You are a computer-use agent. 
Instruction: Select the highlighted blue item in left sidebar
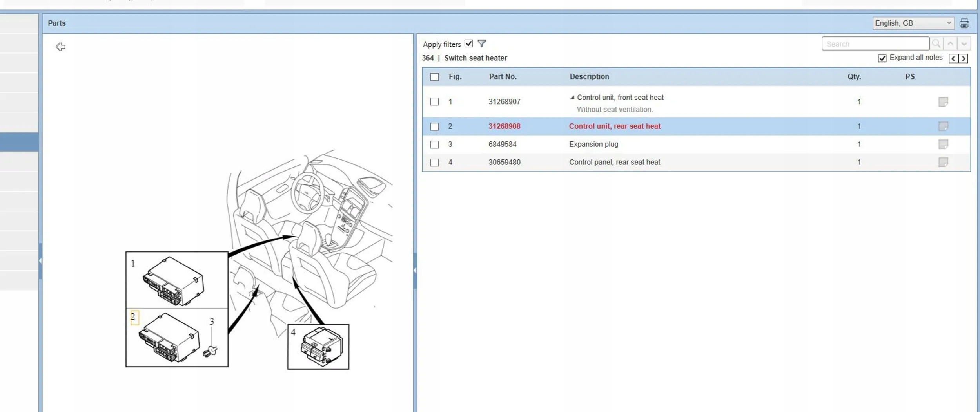[x=19, y=142]
